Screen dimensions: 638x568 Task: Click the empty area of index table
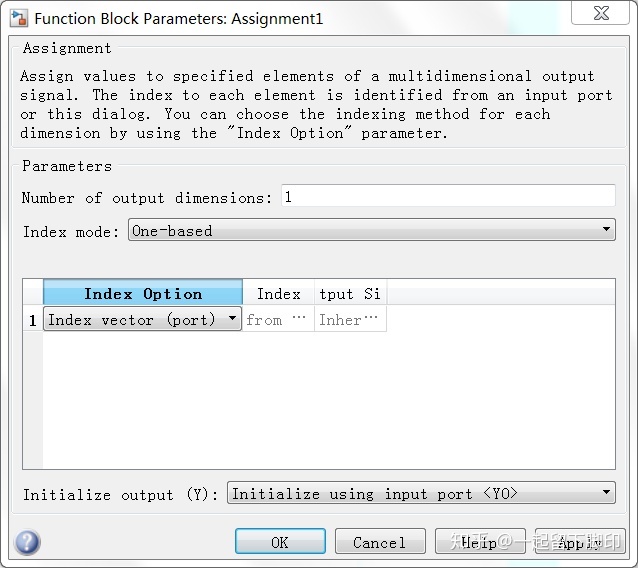[x=329, y=400]
